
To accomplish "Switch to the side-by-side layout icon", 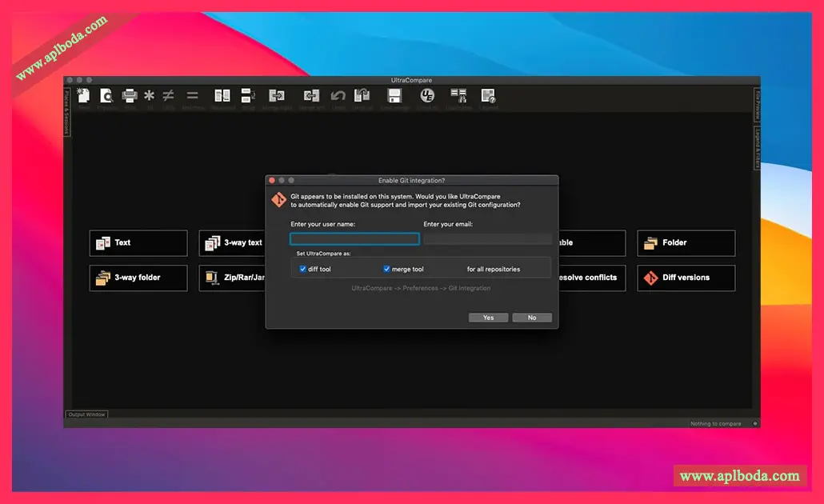I will pos(222,96).
